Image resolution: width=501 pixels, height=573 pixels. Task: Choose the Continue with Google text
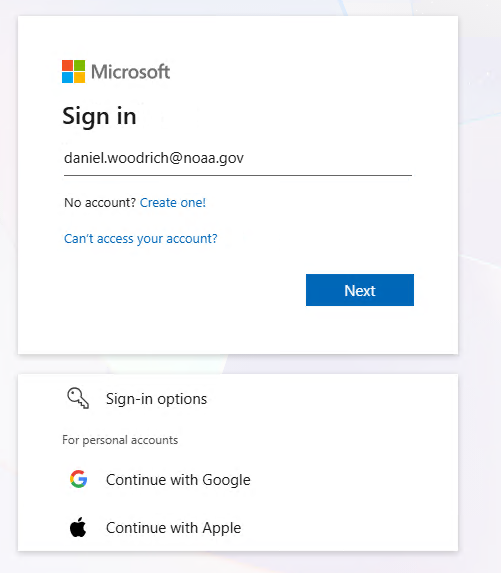[178, 480]
